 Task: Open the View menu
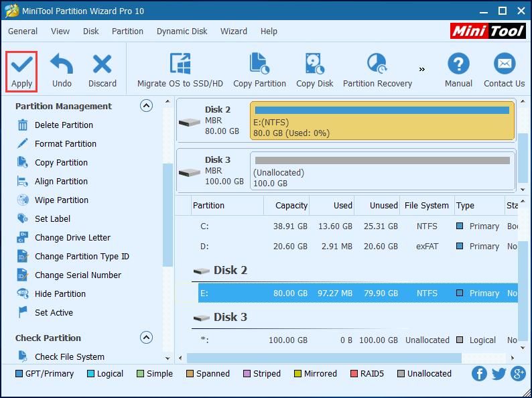[x=60, y=31]
